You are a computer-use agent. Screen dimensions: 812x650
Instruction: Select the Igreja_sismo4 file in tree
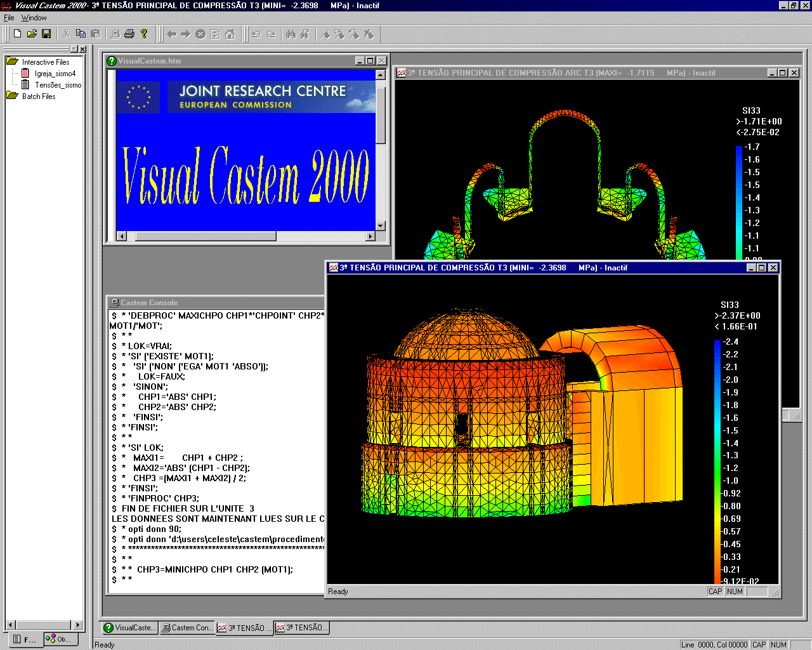tap(55, 74)
